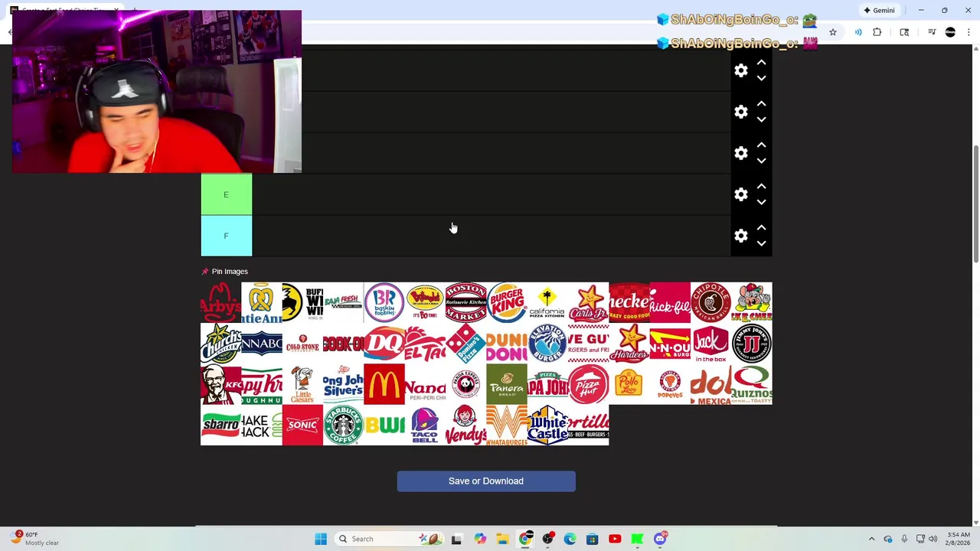
Task: Open the Windows Start menu
Action: (x=321, y=539)
